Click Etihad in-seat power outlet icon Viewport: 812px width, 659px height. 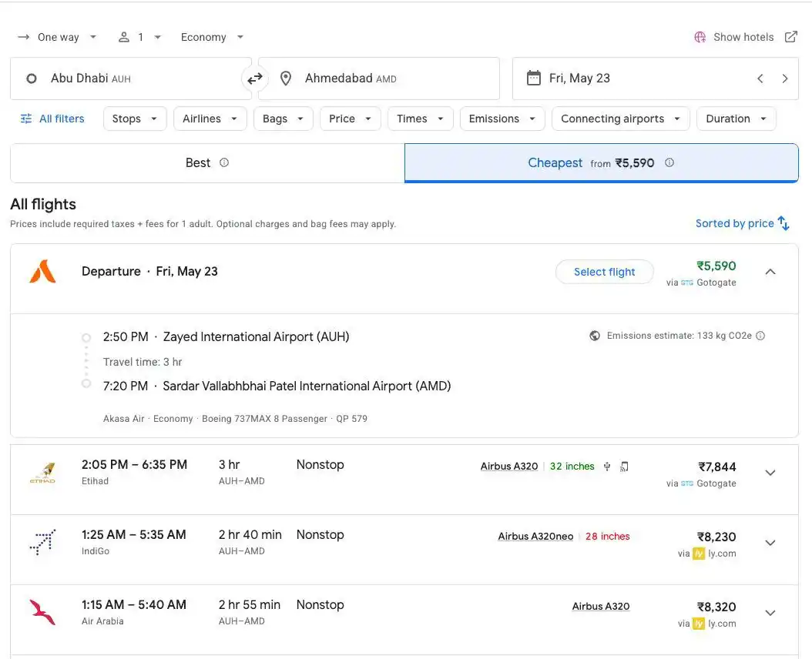(x=607, y=467)
